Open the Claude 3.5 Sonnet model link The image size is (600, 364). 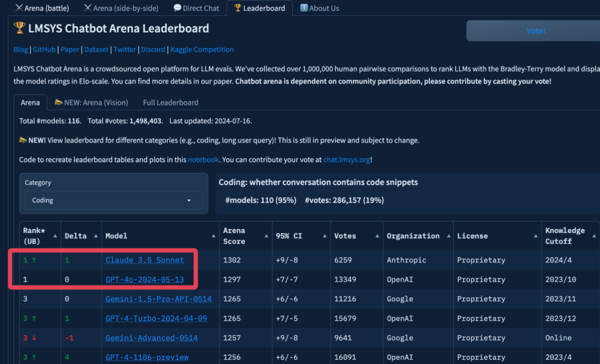coord(144,260)
